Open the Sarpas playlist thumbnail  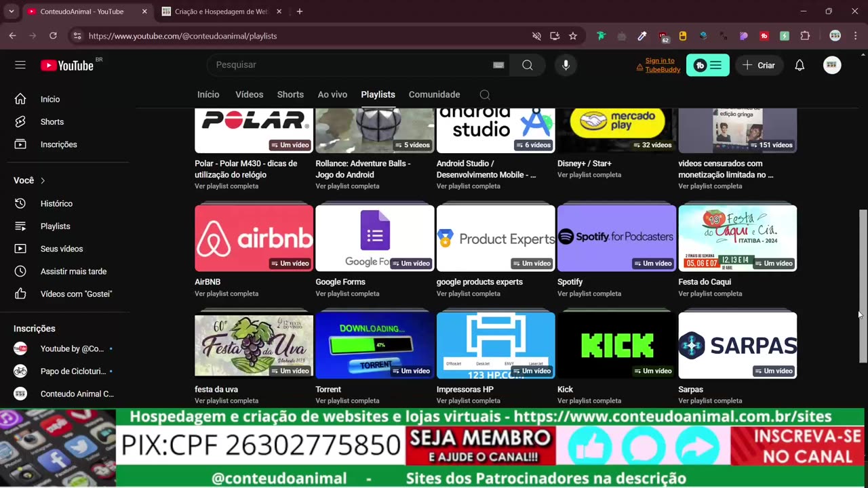tap(737, 345)
